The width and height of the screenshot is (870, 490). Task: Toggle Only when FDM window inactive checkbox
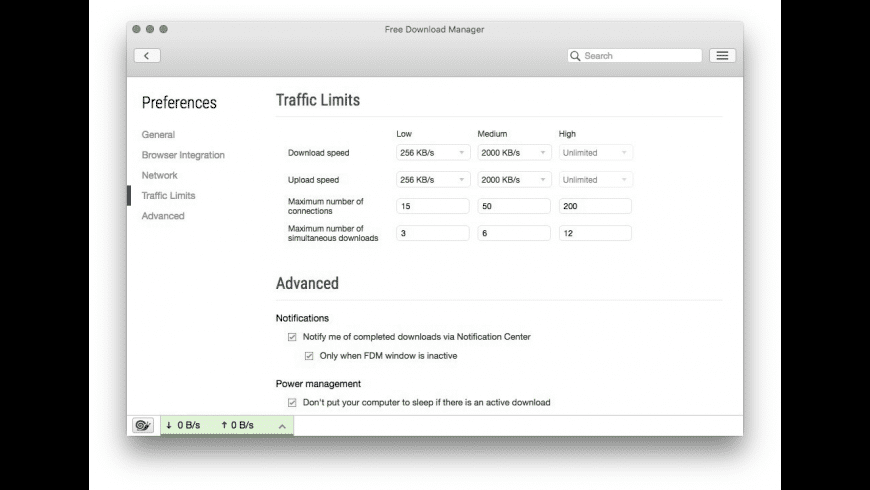pyautogui.click(x=309, y=356)
